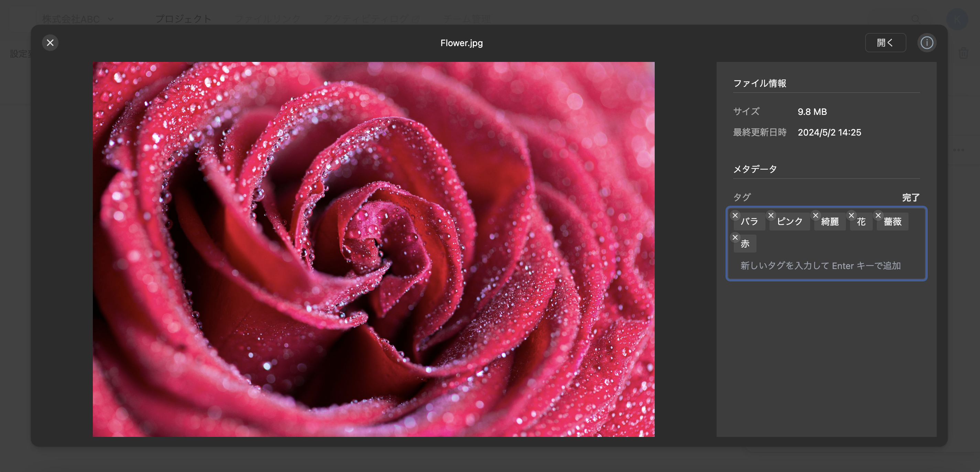Click the 開く button
980x472 pixels.
click(885, 43)
